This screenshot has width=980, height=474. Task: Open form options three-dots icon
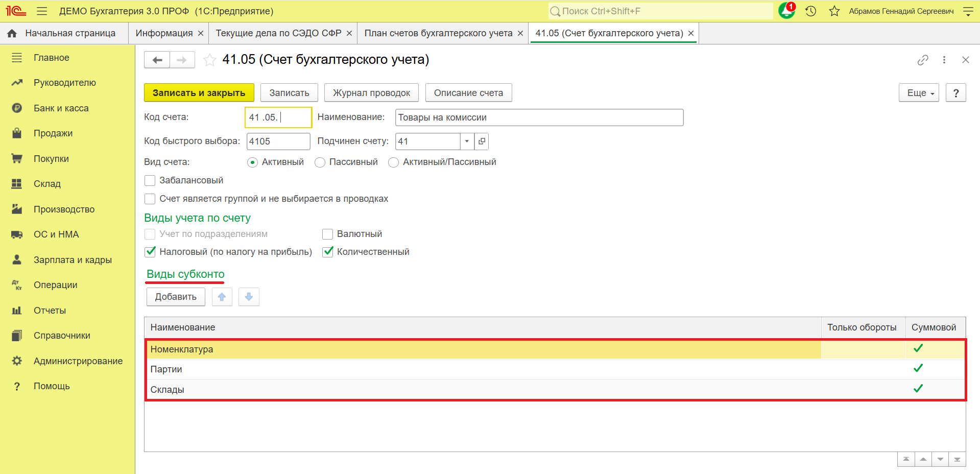pos(944,60)
